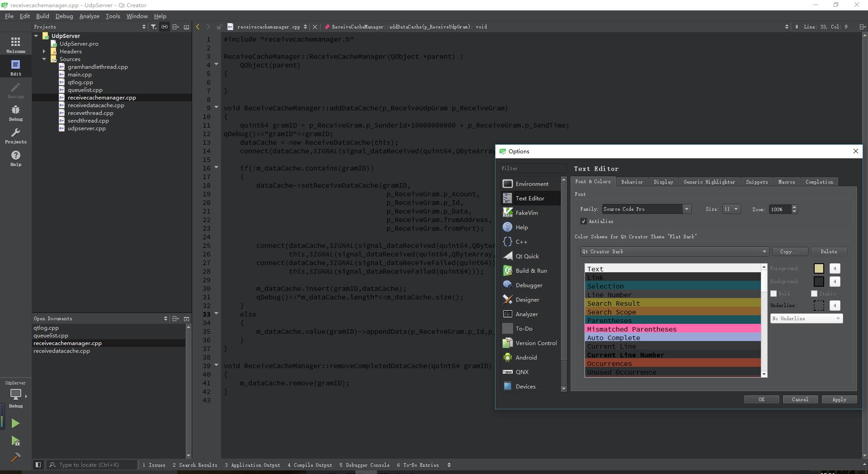Toggle the Italic checkbox

pyautogui.click(x=814, y=294)
